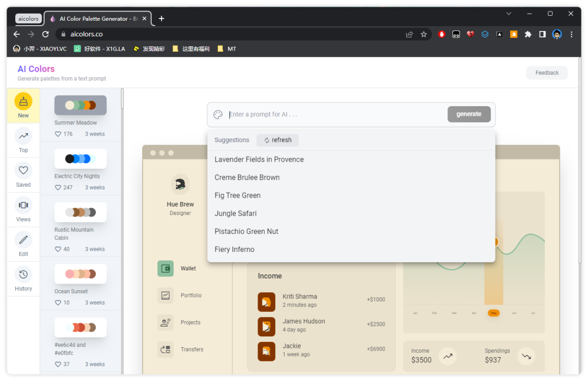Open the Edit pencil sidebar section

coord(23,244)
